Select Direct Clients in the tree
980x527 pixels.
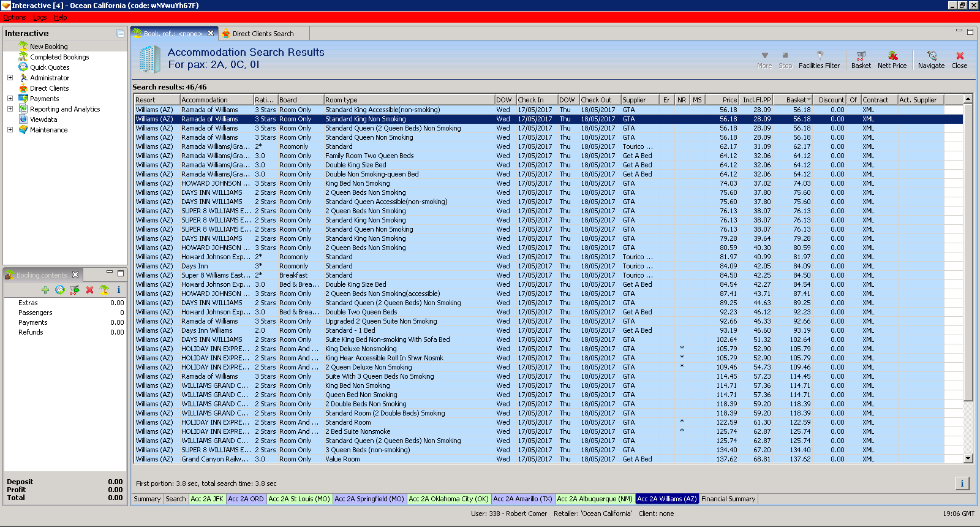pos(50,88)
